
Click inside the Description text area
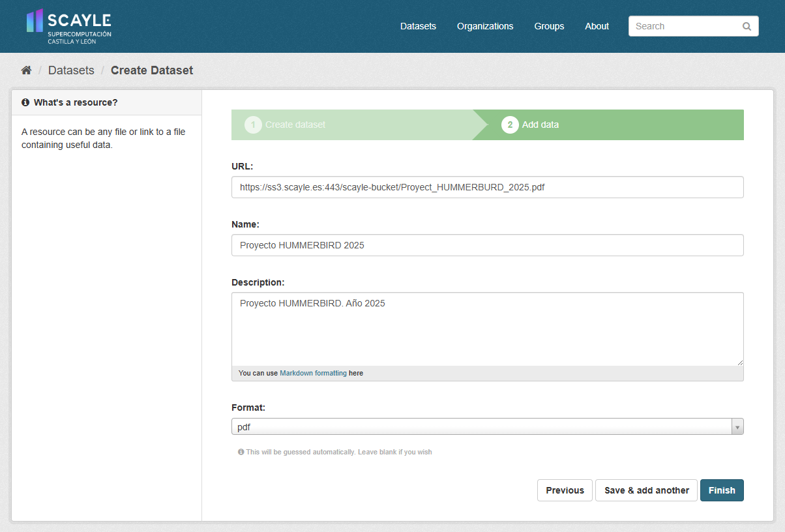click(x=488, y=329)
